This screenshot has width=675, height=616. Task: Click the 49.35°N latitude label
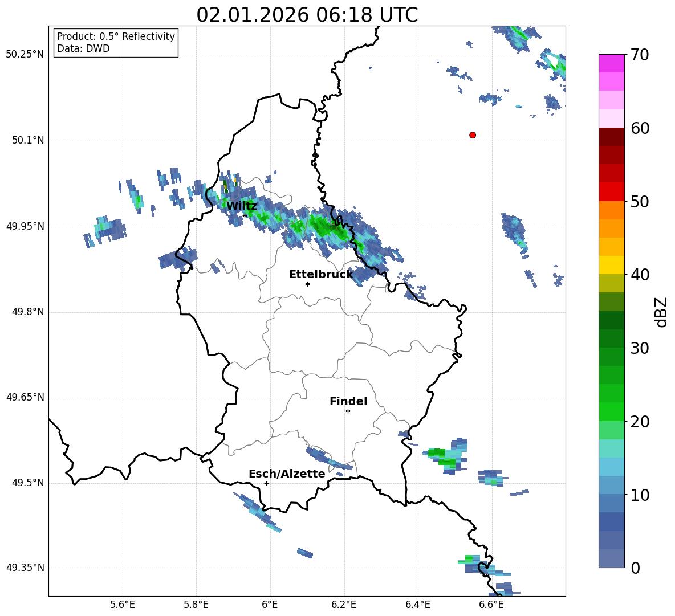pos(25,568)
